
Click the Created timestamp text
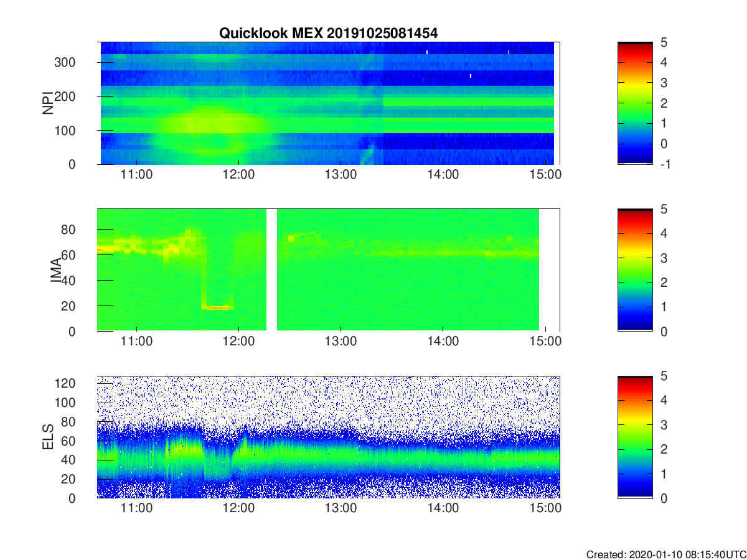(x=665, y=554)
